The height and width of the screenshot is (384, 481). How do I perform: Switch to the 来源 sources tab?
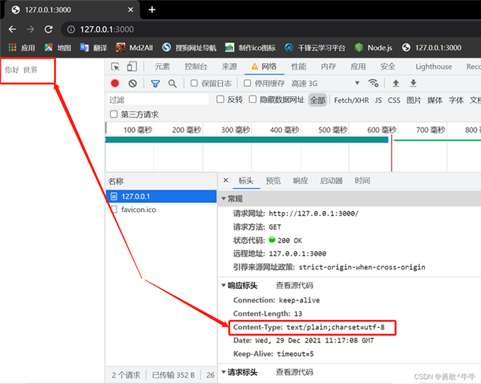pos(230,67)
